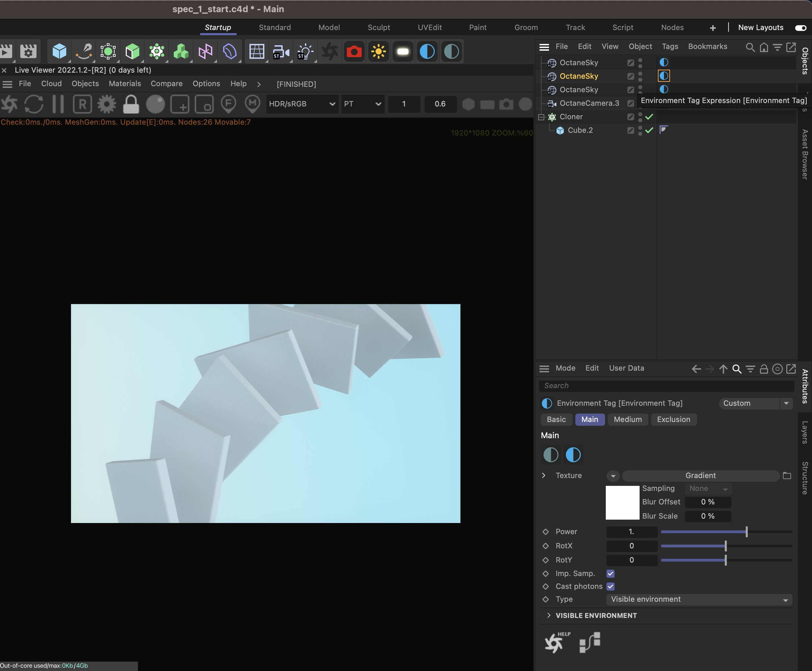Open the PT kernel dropdown

362,104
